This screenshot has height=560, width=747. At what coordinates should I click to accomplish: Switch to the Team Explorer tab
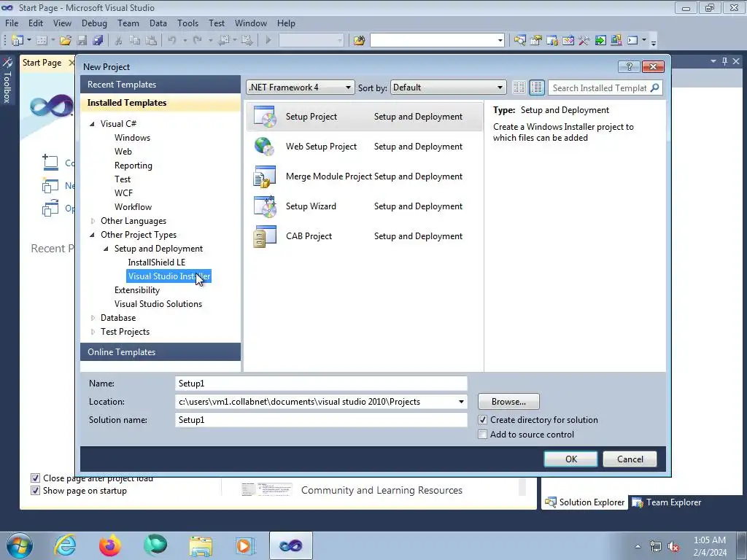[667, 502]
